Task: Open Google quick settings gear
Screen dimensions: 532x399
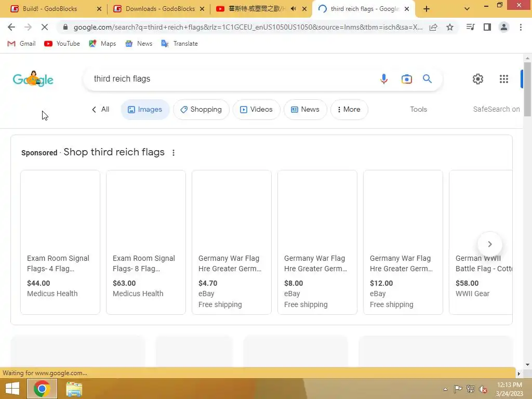Action: pyautogui.click(x=478, y=79)
